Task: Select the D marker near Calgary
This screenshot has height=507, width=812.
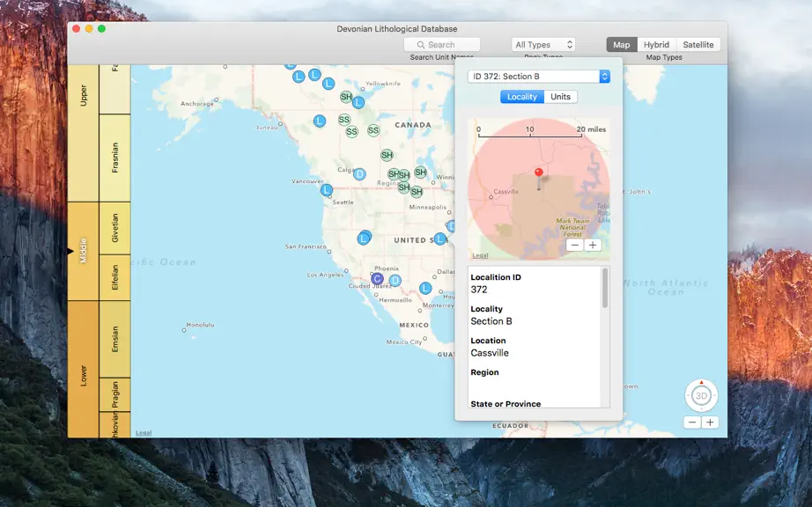Action: (x=359, y=174)
